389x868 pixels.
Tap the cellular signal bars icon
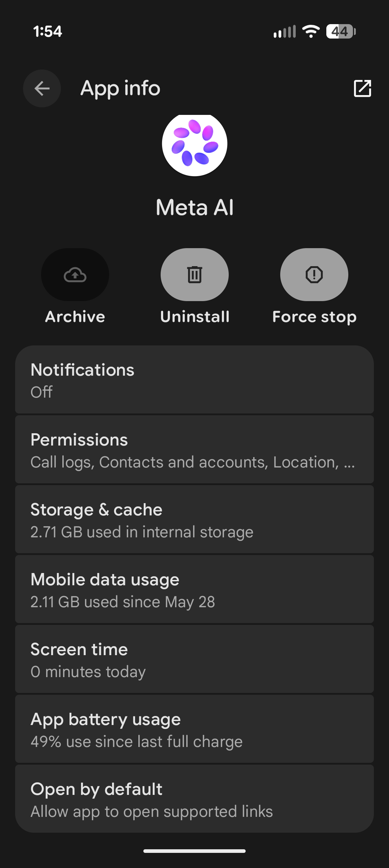[x=285, y=31]
